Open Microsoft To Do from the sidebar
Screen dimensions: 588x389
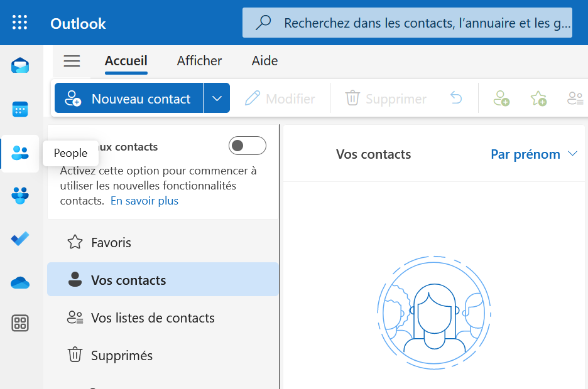coord(19,238)
